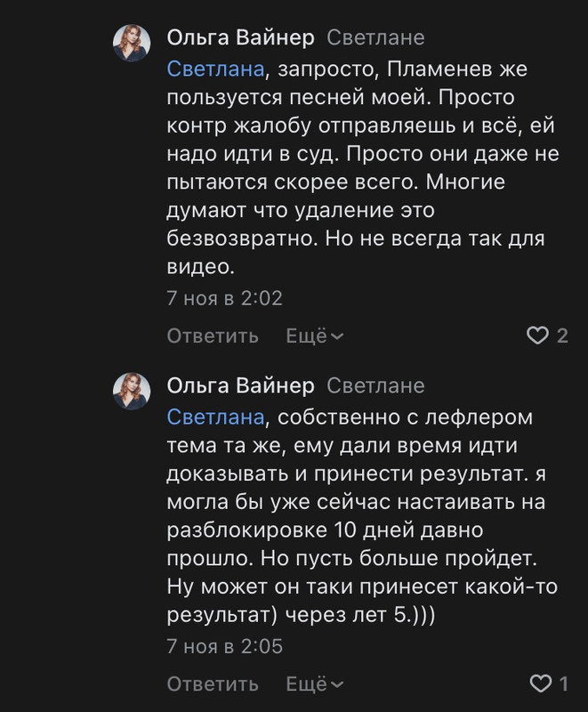The height and width of the screenshot is (712, 588).
Task: Click Ответить under the 2:02 comment
Action: (213, 336)
